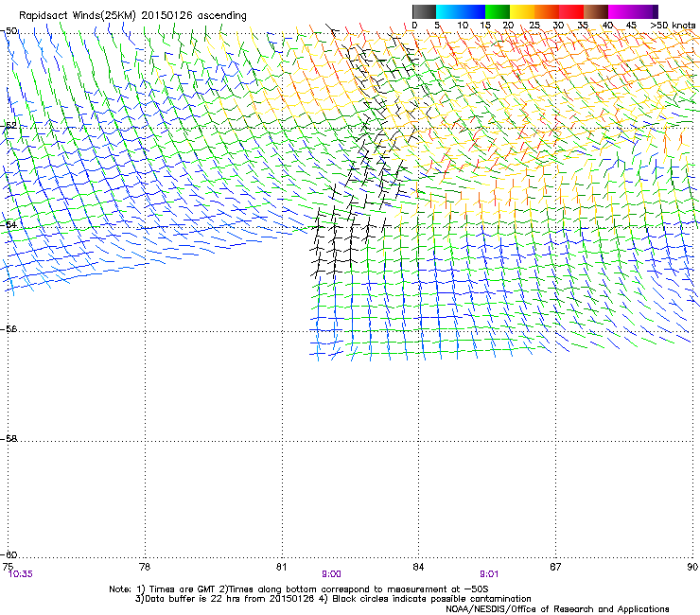Click the purple time stamp '10:35'

click(x=21, y=574)
